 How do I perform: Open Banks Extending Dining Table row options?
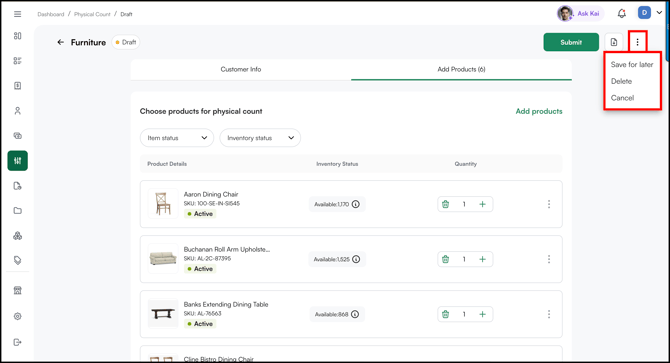point(549,314)
